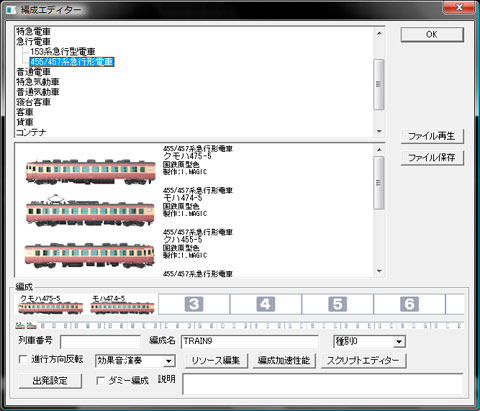Select コンテナ category
The height and width of the screenshot is (411, 480).
coord(31,132)
